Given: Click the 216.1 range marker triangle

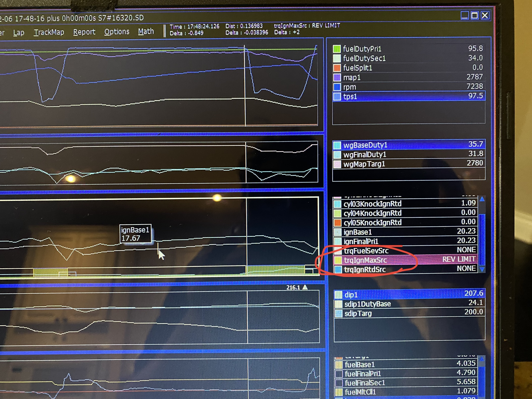Looking at the screenshot, I should pos(305,287).
